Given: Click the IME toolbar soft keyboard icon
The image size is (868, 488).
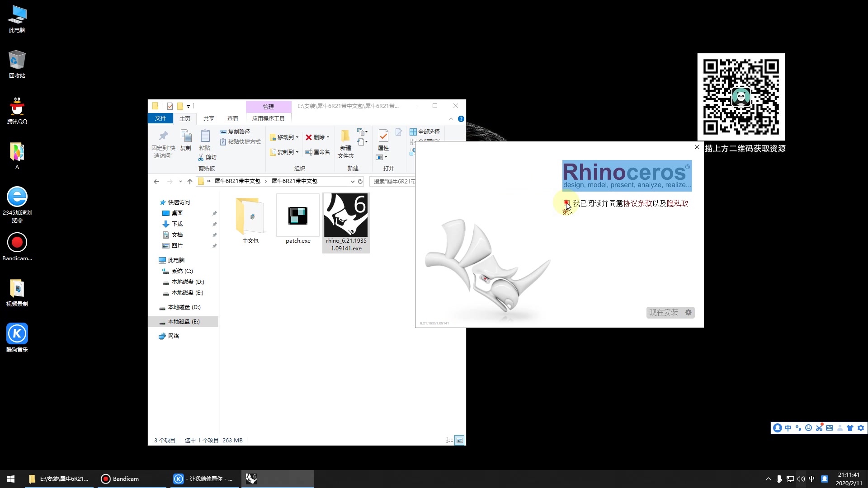Looking at the screenshot, I should 830,428.
